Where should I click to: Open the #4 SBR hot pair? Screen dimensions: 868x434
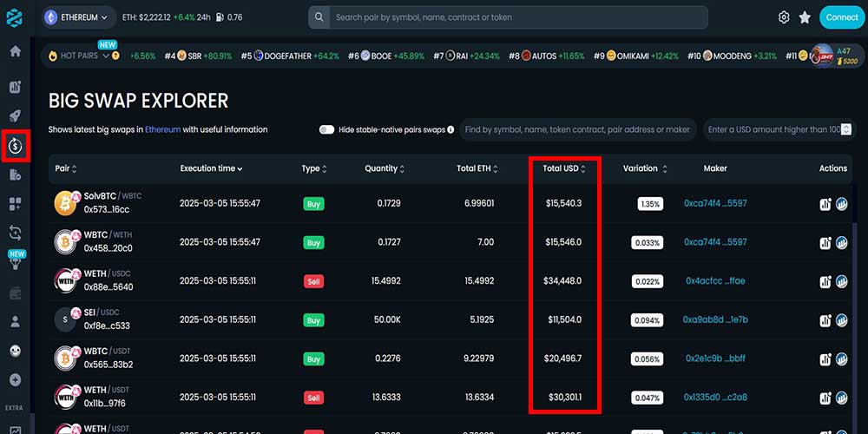pyautogui.click(x=198, y=56)
